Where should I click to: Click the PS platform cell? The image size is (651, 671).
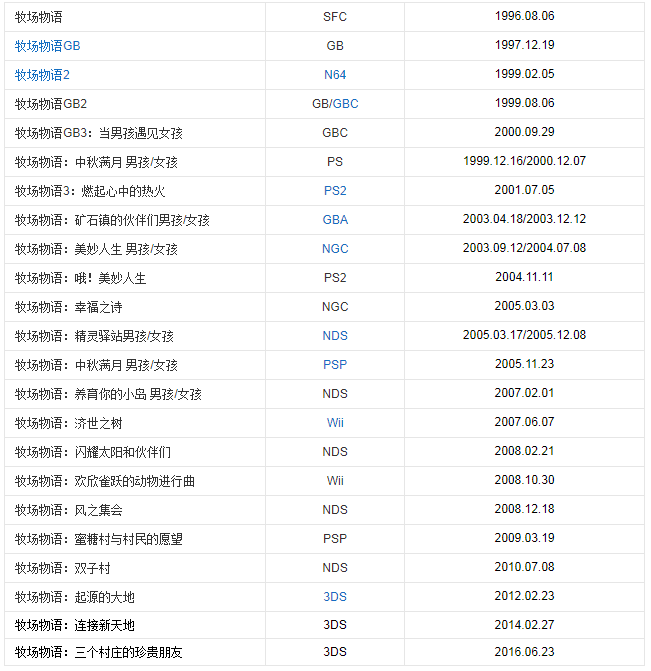335,162
